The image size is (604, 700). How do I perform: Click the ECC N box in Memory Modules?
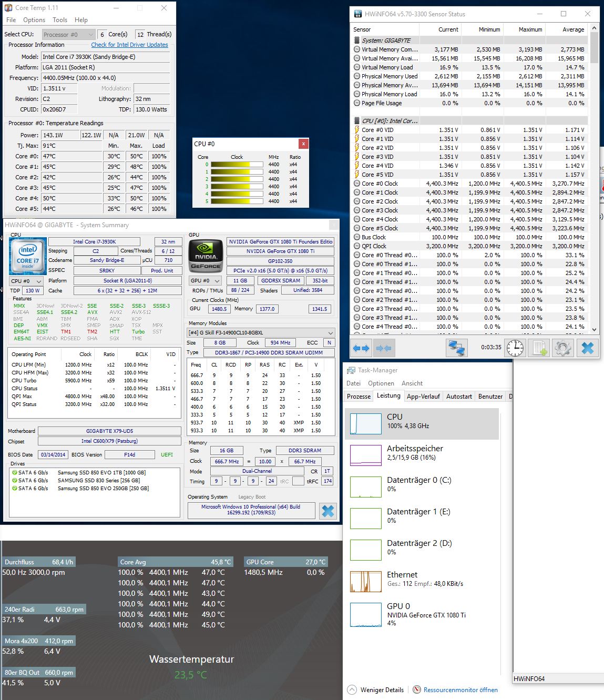(329, 343)
